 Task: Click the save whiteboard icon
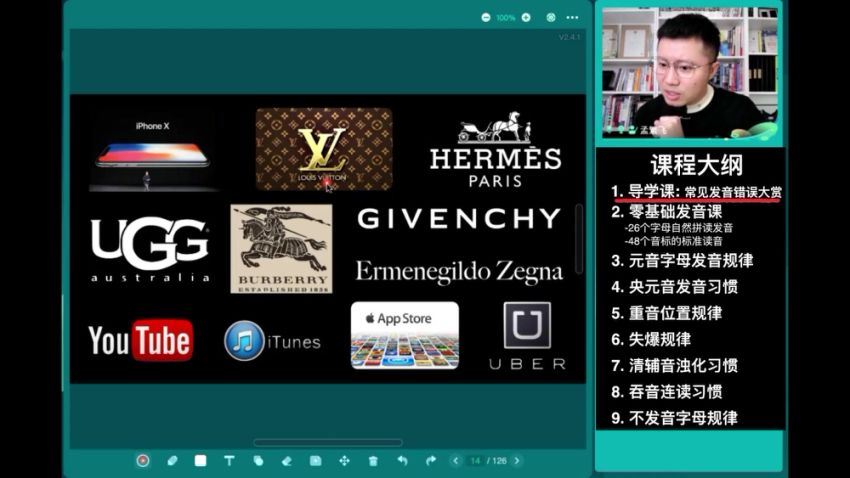tap(315, 461)
